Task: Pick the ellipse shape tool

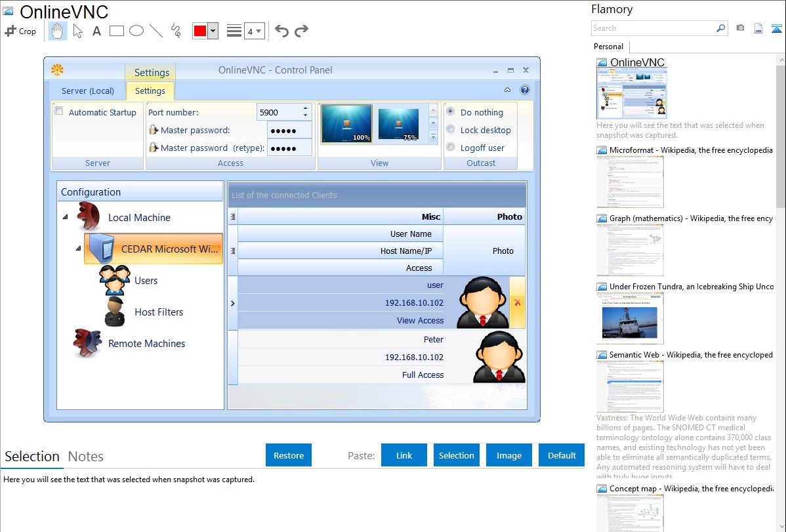Action: pyautogui.click(x=136, y=31)
